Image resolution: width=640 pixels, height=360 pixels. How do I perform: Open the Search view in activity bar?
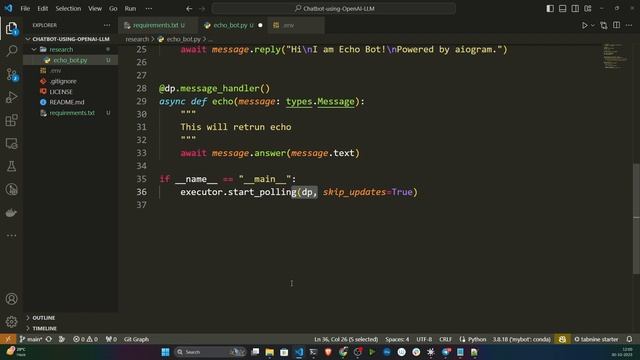(x=11, y=51)
